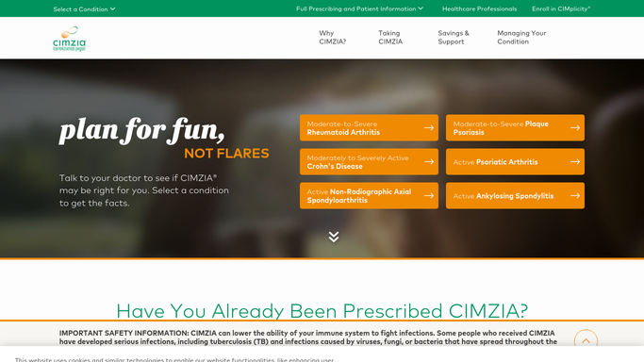Follow the Enroll in CIMplicity link
Image resolution: width=644 pixels, height=362 pixels.
click(x=561, y=8)
